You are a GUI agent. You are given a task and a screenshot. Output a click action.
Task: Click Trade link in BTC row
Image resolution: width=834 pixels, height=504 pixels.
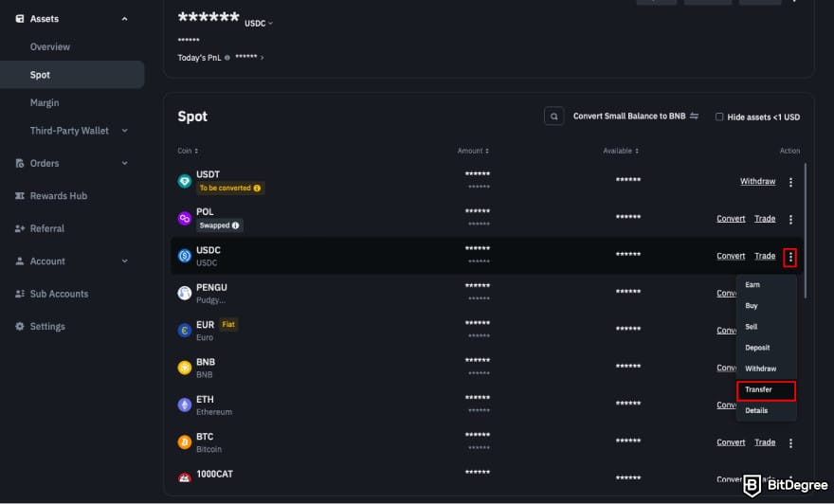click(x=765, y=441)
